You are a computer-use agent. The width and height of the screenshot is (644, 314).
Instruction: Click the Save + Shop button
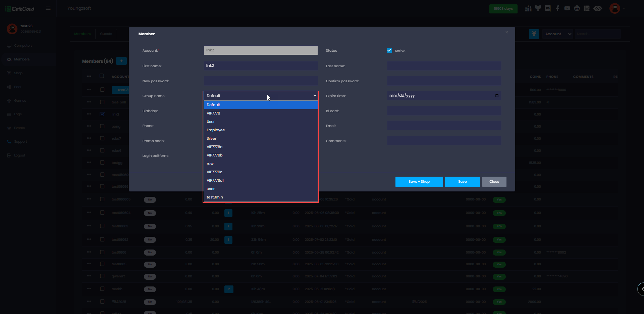pyautogui.click(x=419, y=182)
